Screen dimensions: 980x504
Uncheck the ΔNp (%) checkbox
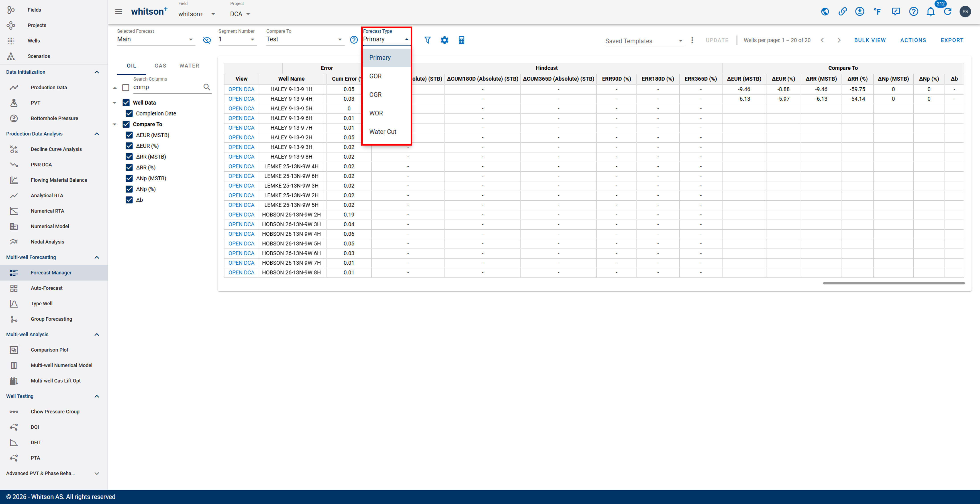(x=129, y=189)
